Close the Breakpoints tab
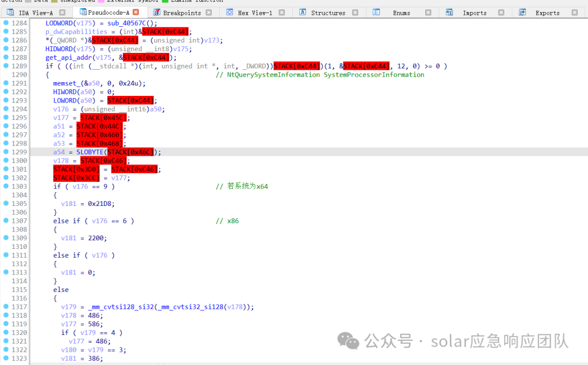 click(209, 13)
